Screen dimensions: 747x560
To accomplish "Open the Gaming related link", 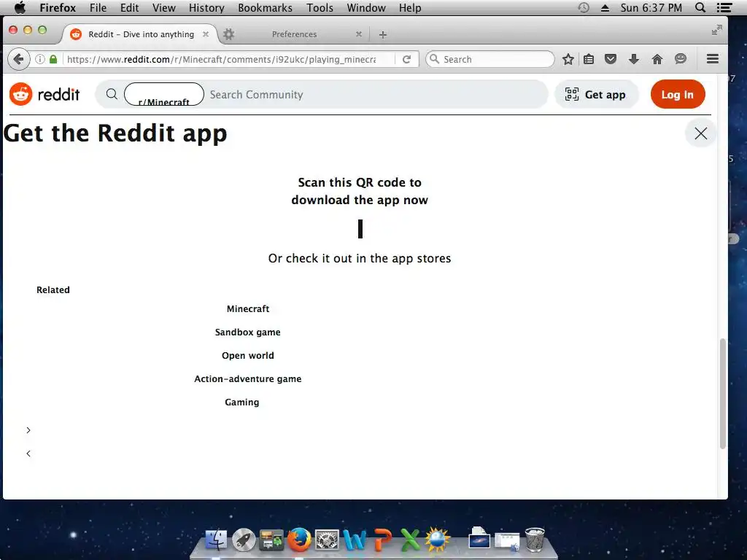I will coord(242,402).
